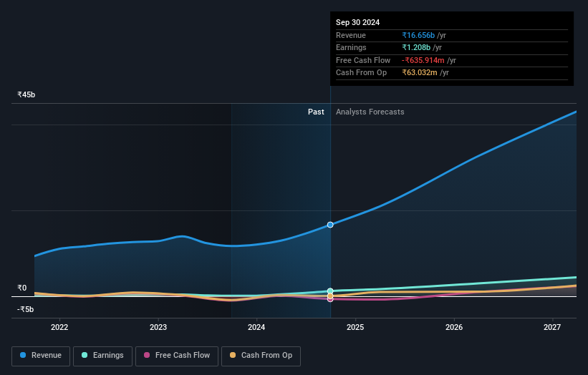The height and width of the screenshot is (375, 588).
Task: Toggle the Free Cash Flow legend button
Action: tap(177, 356)
